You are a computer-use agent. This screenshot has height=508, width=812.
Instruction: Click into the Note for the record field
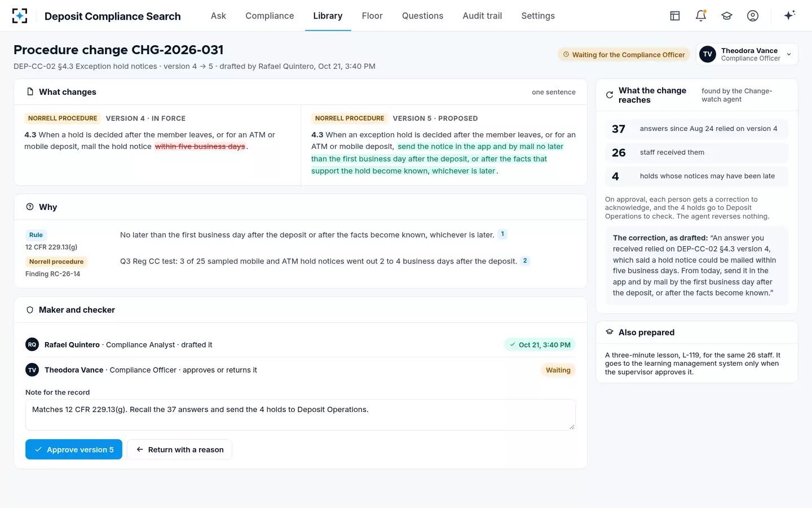(x=301, y=415)
